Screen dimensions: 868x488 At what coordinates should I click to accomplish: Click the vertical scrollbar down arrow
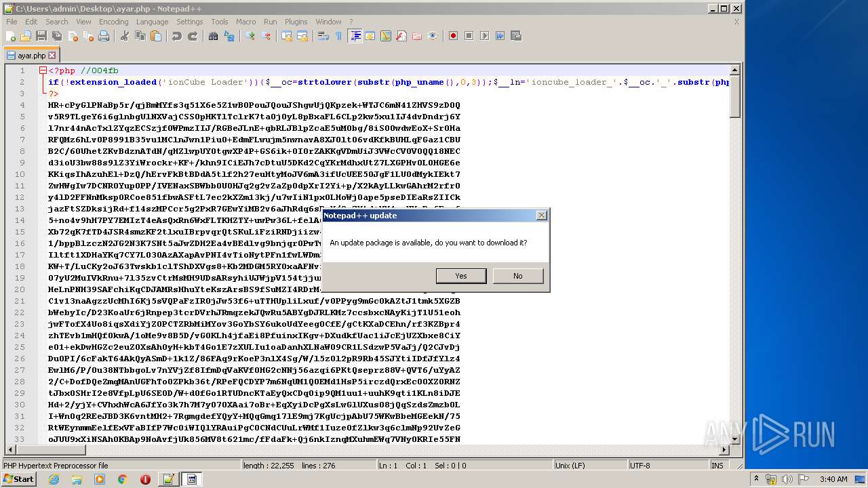coord(734,439)
